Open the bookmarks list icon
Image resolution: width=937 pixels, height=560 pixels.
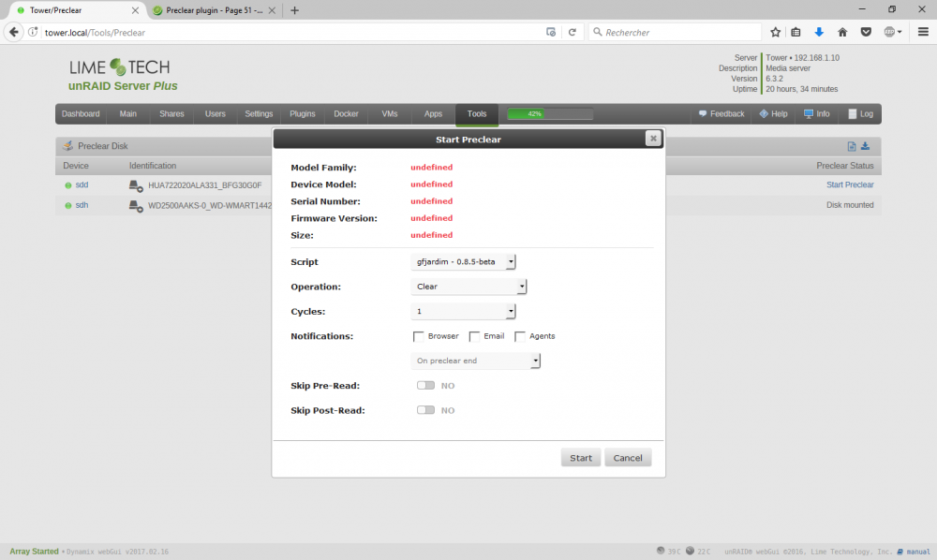pyautogui.click(x=796, y=32)
